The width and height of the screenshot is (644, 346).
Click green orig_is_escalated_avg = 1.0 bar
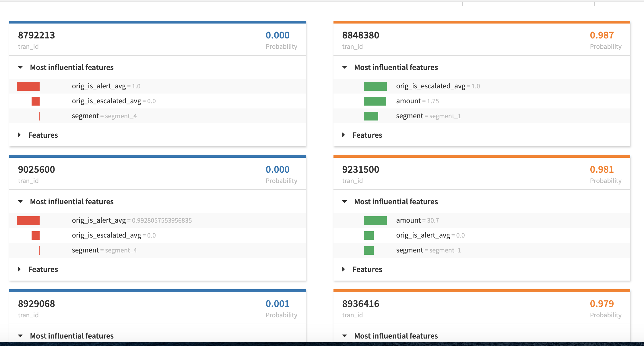[375, 86]
